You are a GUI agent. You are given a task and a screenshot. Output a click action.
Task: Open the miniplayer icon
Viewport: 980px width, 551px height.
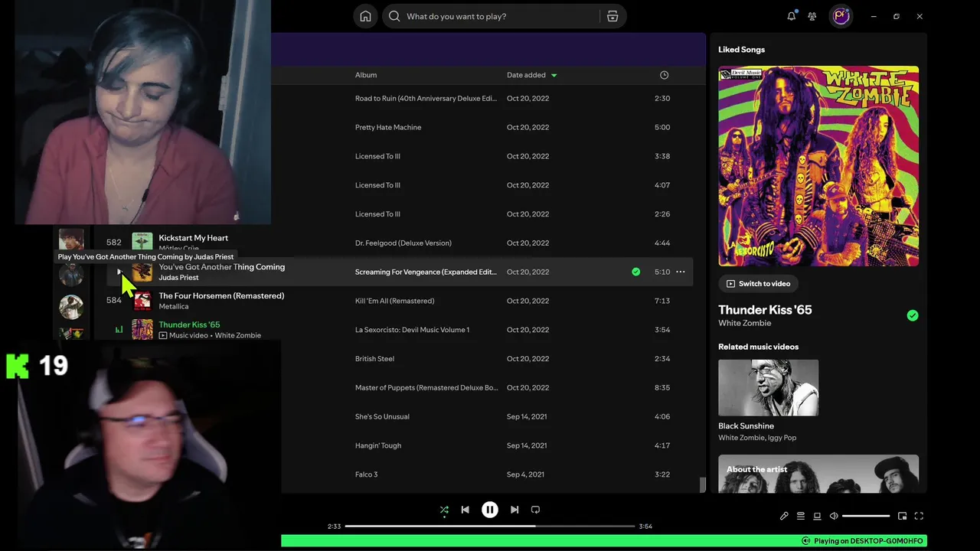coord(902,516)
